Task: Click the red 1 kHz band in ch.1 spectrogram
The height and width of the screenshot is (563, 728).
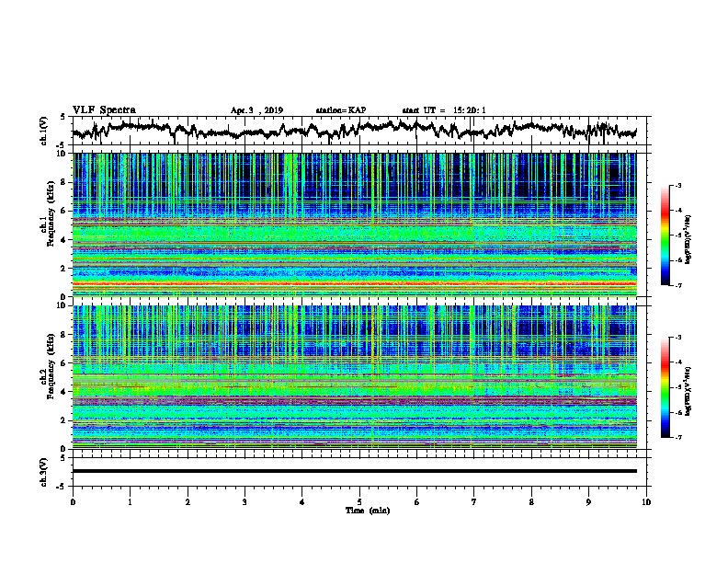Action: coord(355,283)
